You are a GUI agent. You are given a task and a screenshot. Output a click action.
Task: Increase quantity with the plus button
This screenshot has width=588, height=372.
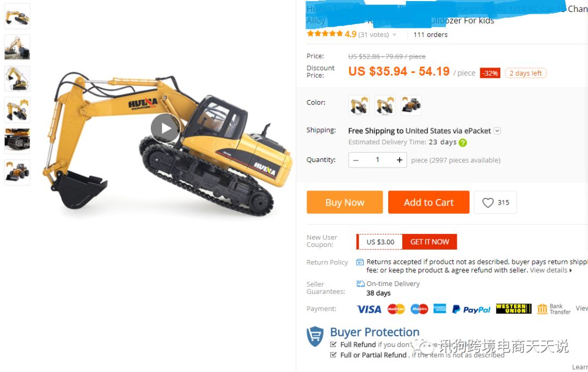pyautogui.click(x=400, y=160)
